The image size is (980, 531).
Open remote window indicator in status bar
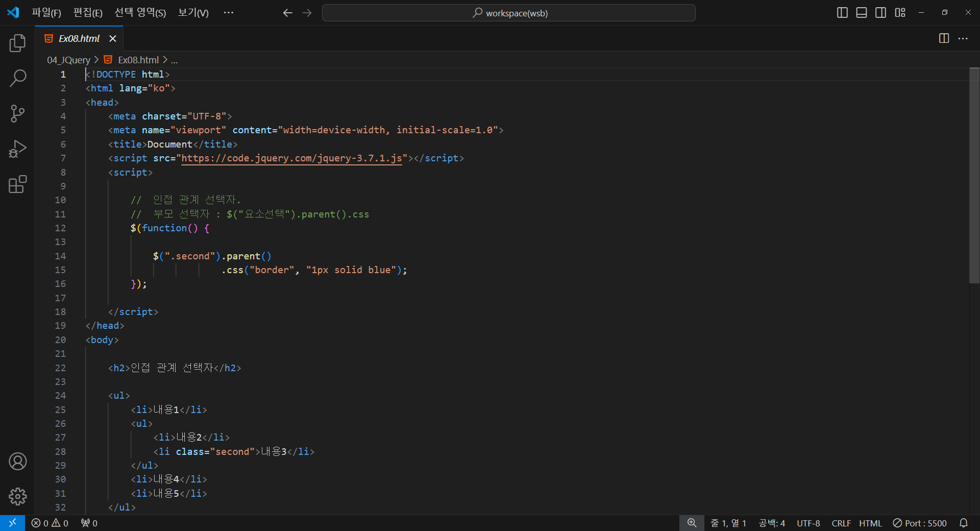coord(12,523)
